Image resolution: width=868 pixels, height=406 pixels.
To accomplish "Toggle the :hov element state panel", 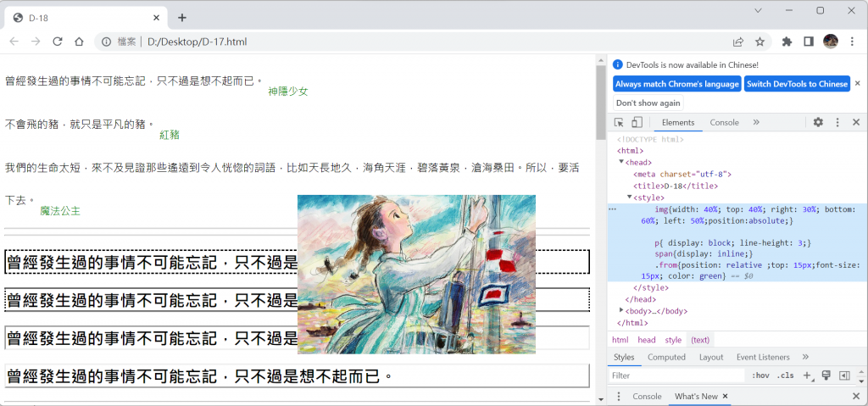I will (760, 375).
